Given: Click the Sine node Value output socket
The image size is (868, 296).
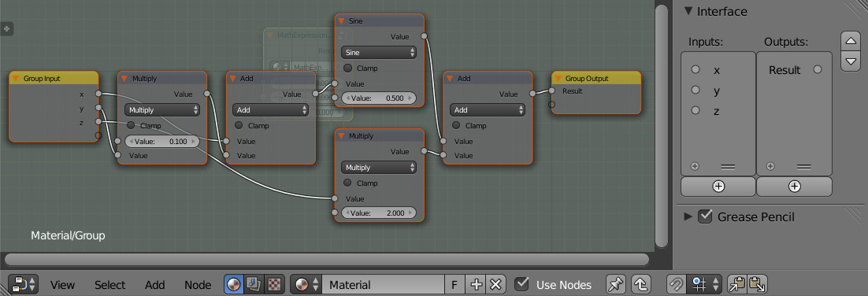Looking at the screenshot, I should click(424, 36).
